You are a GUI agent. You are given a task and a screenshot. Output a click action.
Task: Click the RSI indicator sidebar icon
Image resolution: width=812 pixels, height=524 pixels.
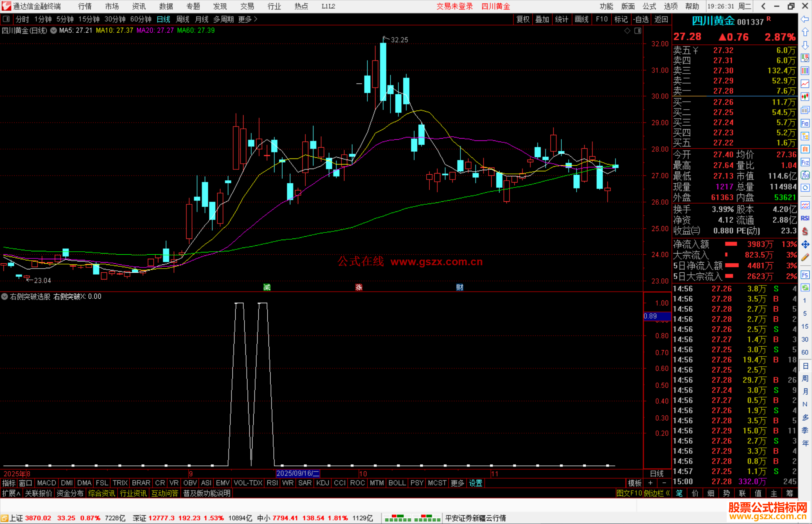[805, 218]
